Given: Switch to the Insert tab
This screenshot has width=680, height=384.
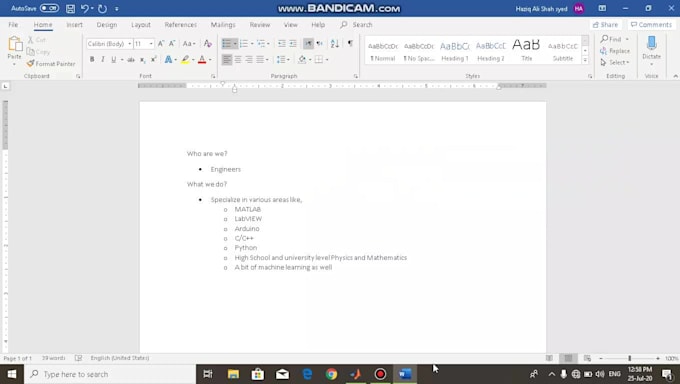Looking at the screenshot, I should (x=75, y=25).
